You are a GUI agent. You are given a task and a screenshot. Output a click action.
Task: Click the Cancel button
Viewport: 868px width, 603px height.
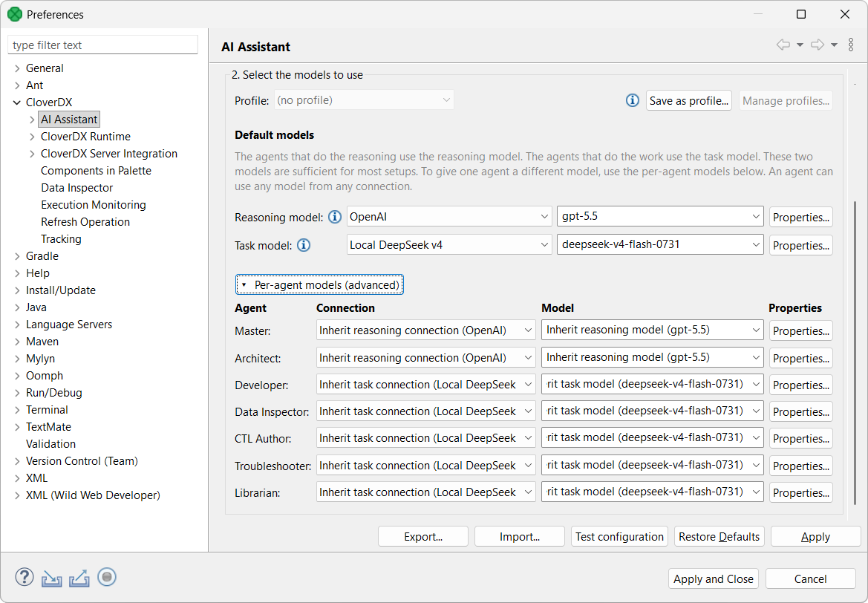point(810,578)
